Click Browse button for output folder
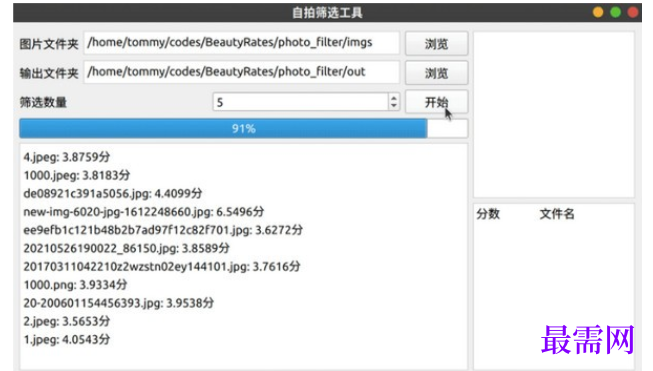Screen dimensions: 653x371 pos(436,72)
